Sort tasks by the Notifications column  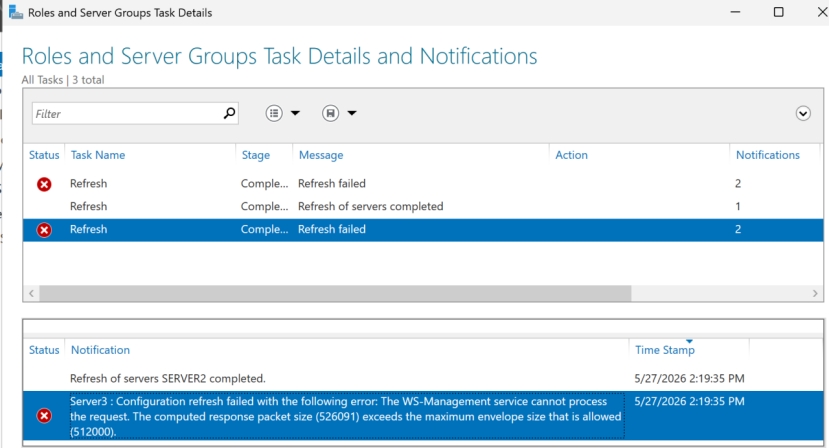point(768,155)
